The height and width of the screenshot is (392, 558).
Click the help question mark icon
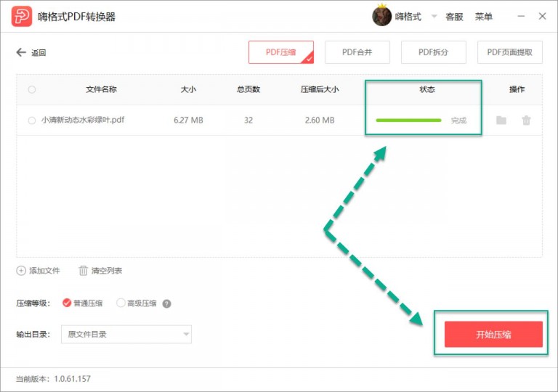166,303
